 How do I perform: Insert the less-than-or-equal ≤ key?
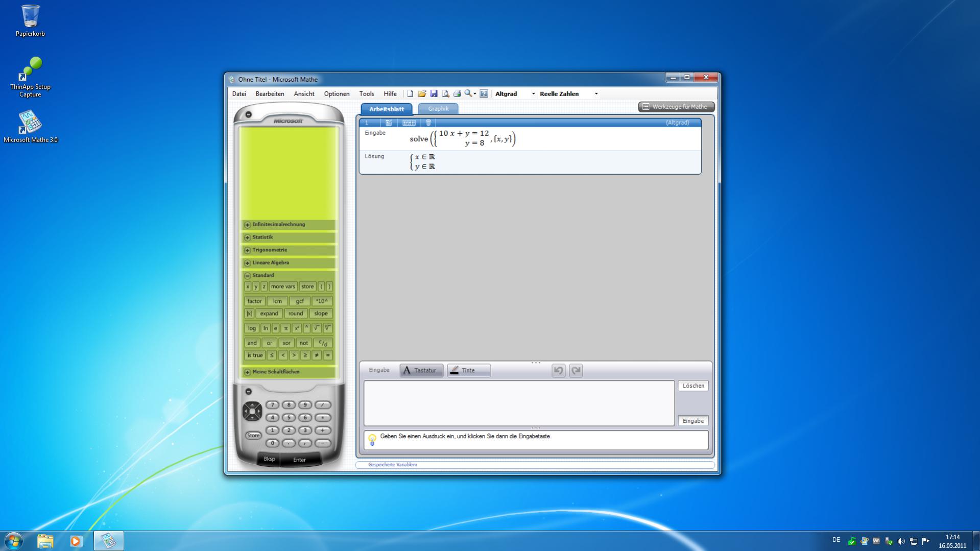pyautogui.click(x=272, y=355)
